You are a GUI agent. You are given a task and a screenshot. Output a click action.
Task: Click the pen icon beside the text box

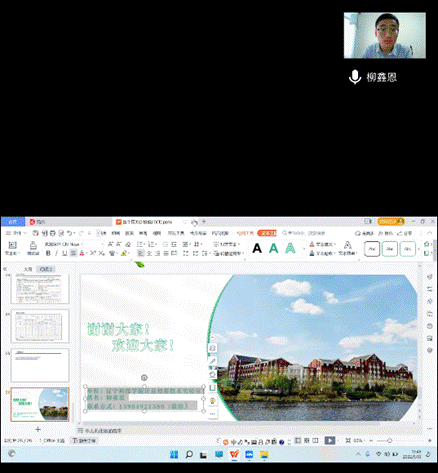pyautogui.click(x=212, y=361)
